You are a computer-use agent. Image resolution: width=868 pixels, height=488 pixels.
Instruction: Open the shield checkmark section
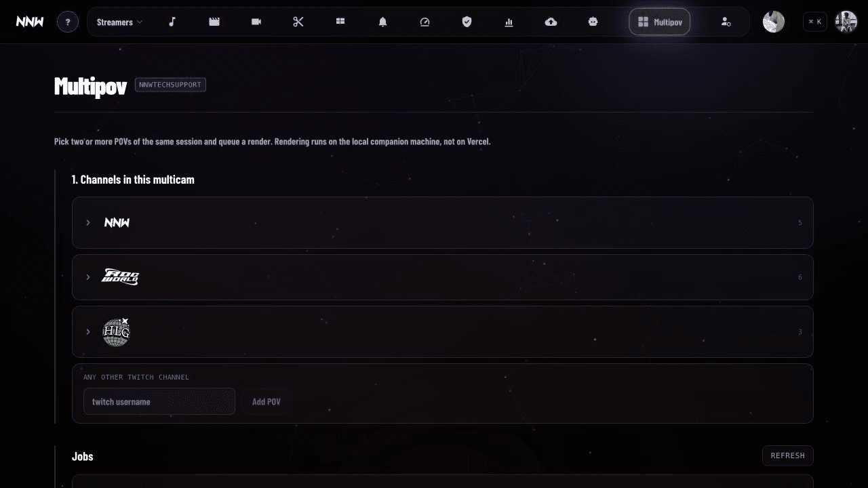tap(467, 22)
